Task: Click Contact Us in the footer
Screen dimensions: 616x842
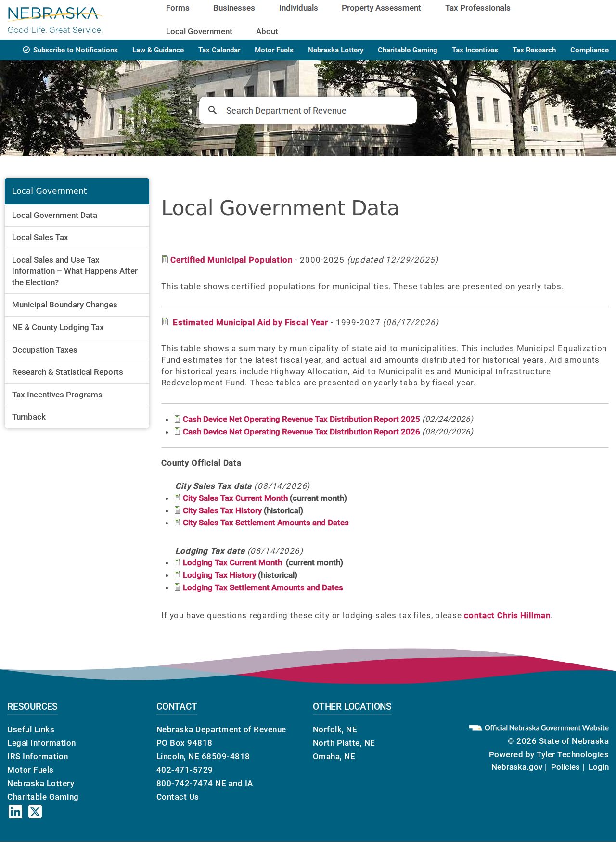Action: (x=178, y=797)
